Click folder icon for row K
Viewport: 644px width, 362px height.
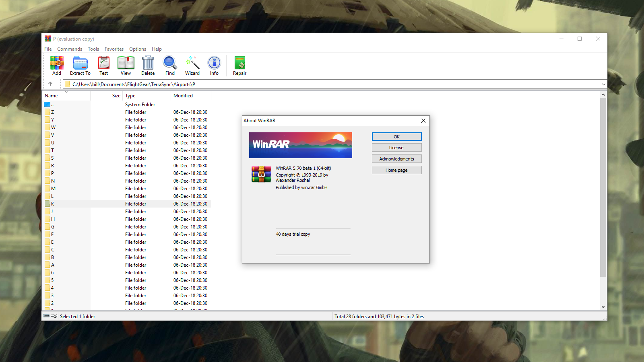[x=47, y=204]
